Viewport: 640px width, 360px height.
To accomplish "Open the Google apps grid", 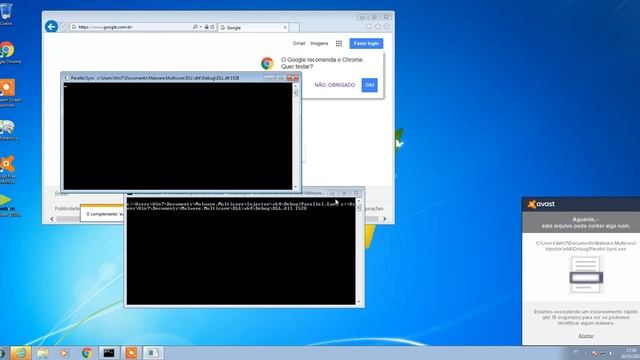I will point(339,43).
